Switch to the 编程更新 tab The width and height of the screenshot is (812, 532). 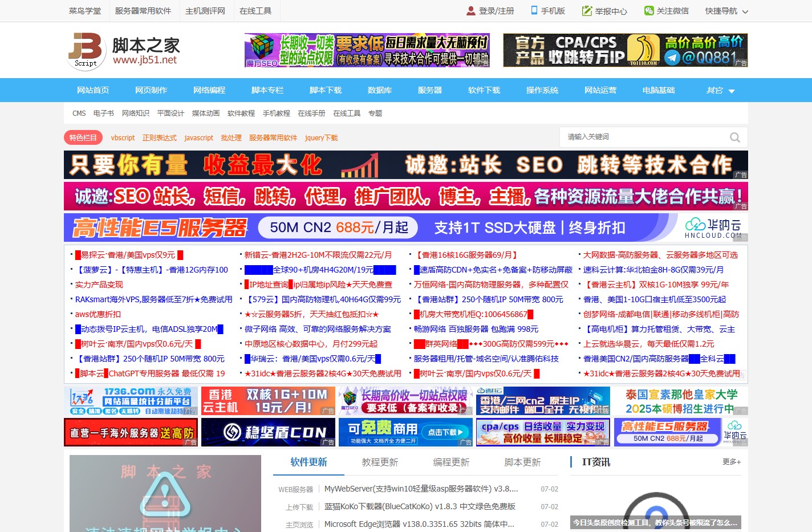451,462
